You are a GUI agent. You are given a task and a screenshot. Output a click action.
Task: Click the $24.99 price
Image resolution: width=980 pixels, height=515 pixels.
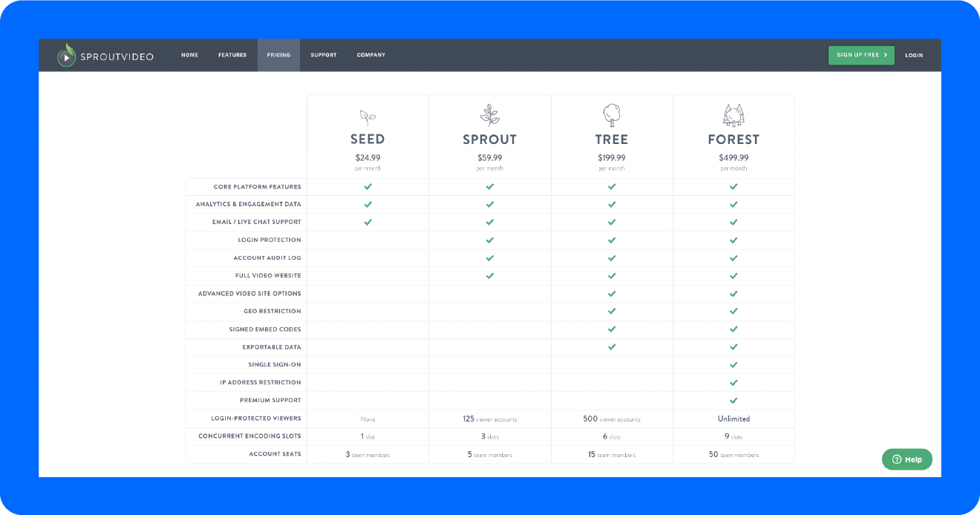(x=367, y=158)
